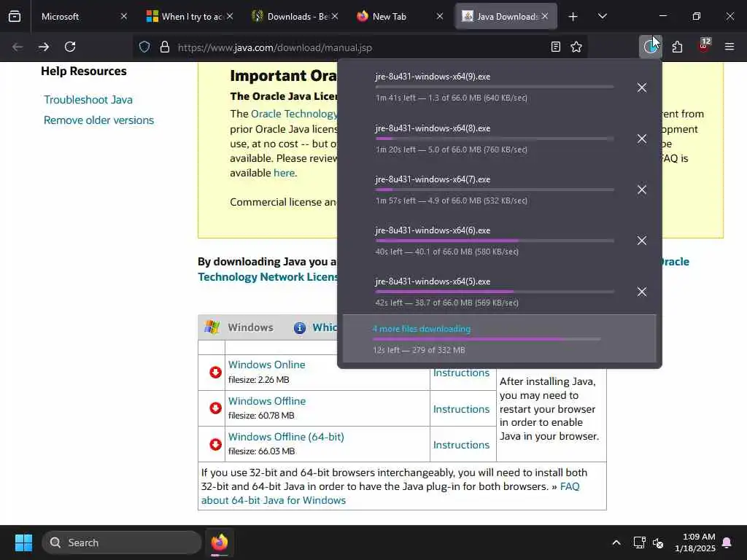Focus the address bar URL field
Screen dimensions: 747x560
tap(360, 47)
